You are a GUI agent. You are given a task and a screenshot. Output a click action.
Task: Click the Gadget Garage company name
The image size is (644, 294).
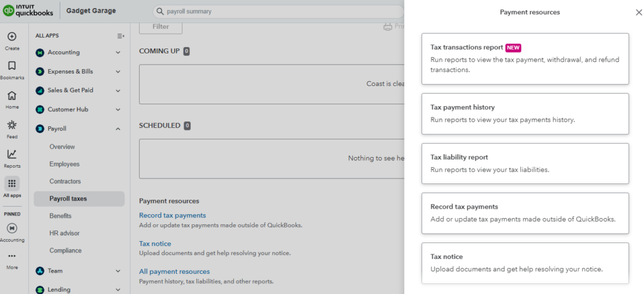[91, 11]
